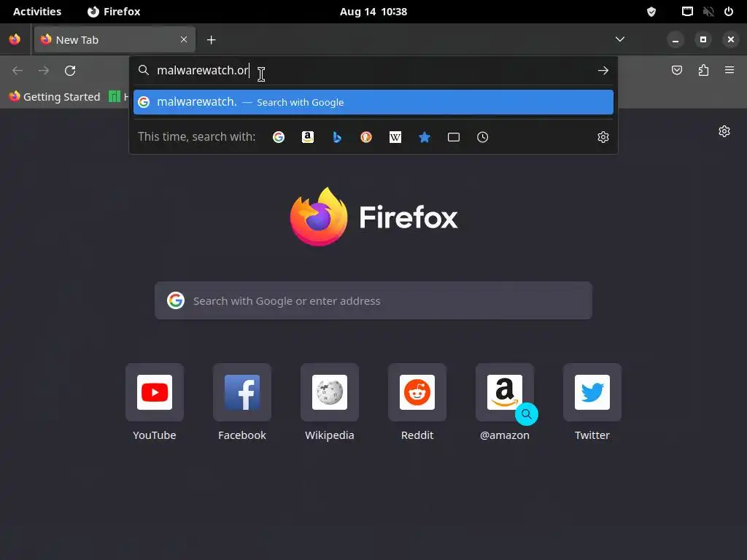Click the Search with Google page input
The image size is (747, 560).
coord(373,300)
